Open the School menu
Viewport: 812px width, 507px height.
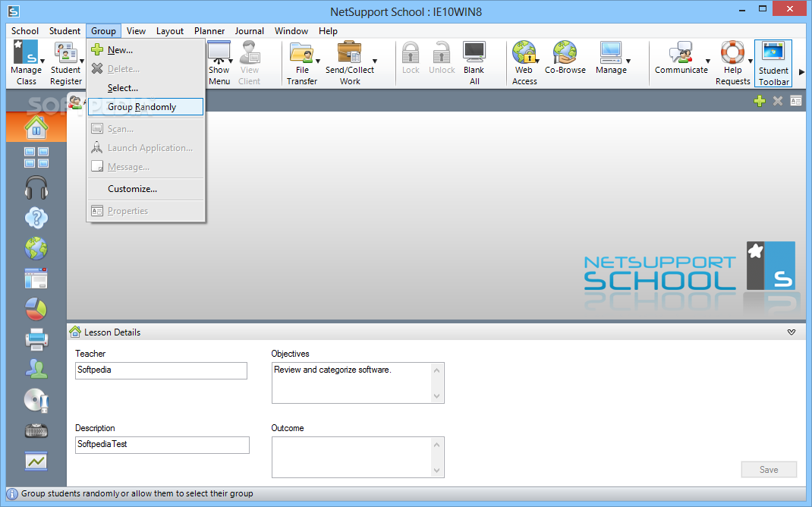(x=25, y=31)
